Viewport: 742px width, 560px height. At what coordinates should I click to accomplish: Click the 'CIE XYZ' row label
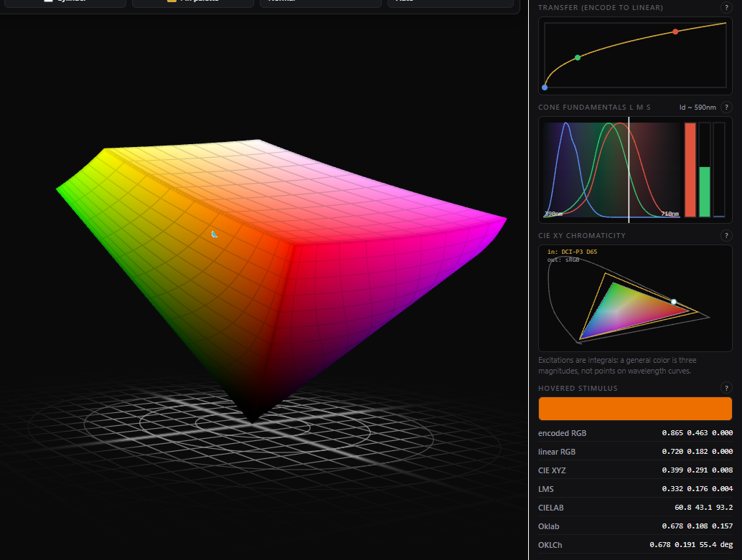point(552,470)
